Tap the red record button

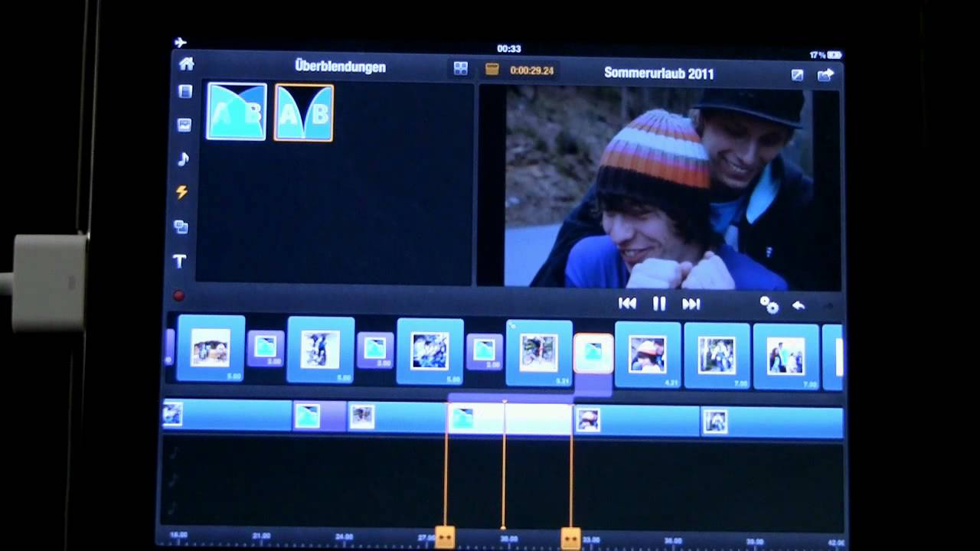click(178, 295)
